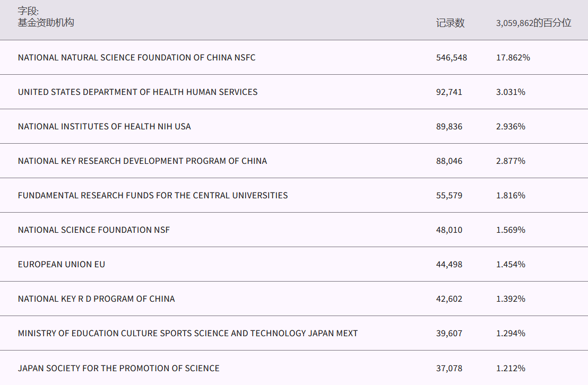Select Fundamental Research Funds for Central Universities
This screenshot has width=588, height=385.
pos(153,195)
